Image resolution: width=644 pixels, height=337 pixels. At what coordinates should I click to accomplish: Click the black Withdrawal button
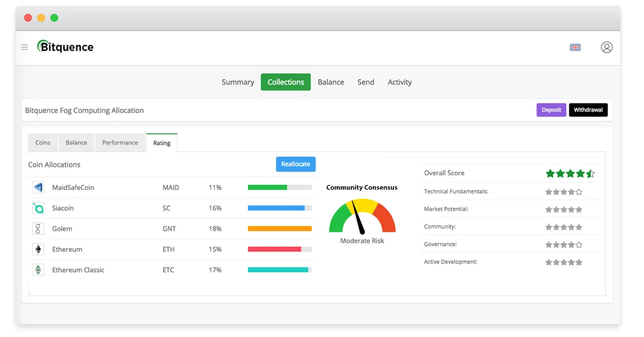pos(588,110)
